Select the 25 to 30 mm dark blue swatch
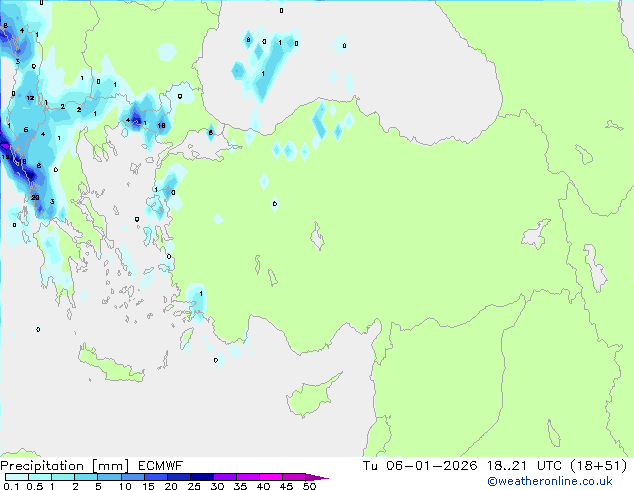634x490 pixels. click(x=202, y=477)
